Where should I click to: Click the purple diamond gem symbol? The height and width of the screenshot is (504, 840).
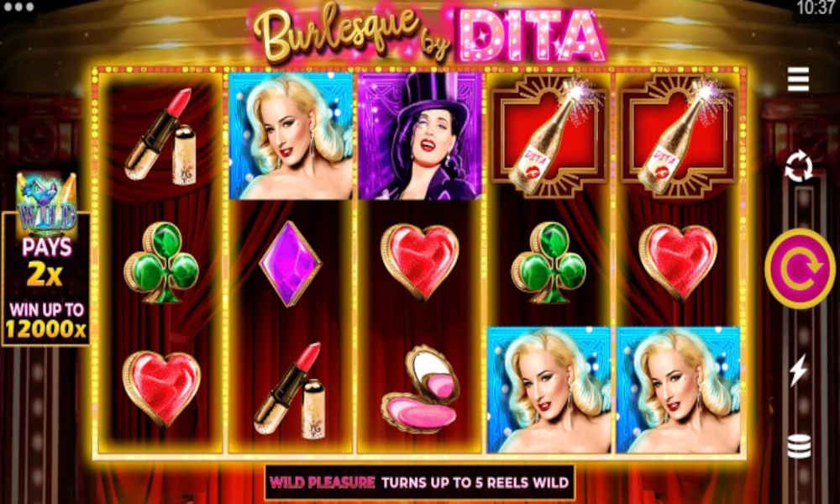(x=291, y=264)
